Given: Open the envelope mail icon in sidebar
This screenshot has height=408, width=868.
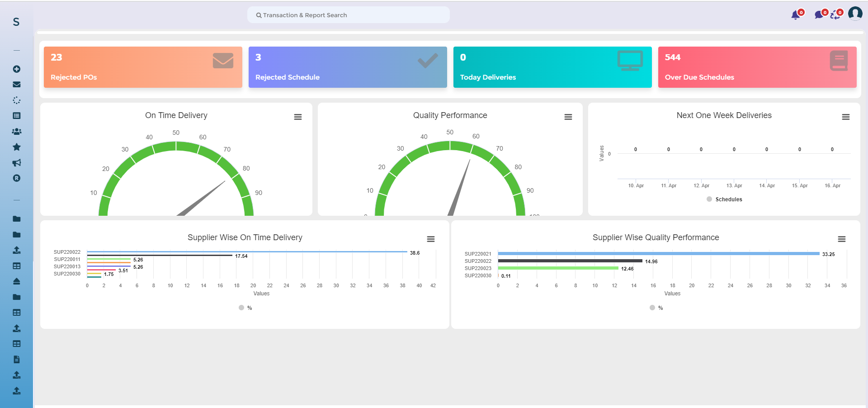Looking at the screenshot, I should point(17,85).
